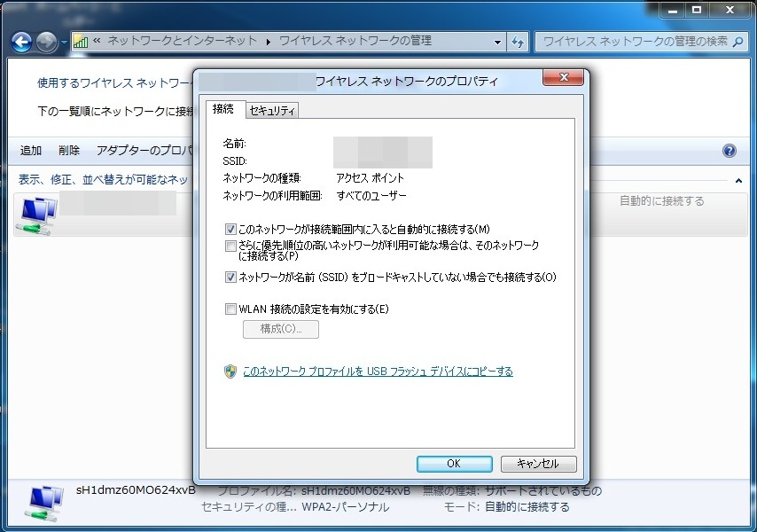Click the キャンセル button
This screenshot has width=757, height=532.
point(538,464)
